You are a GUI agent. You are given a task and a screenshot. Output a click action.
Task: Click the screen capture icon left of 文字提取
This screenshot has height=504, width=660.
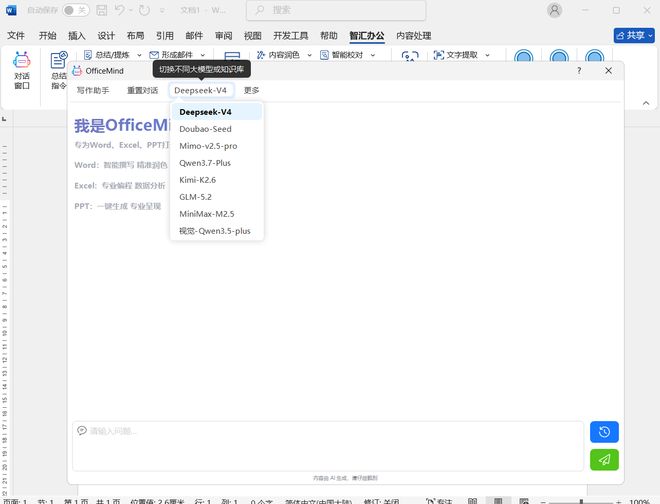(x=410, y=56)
